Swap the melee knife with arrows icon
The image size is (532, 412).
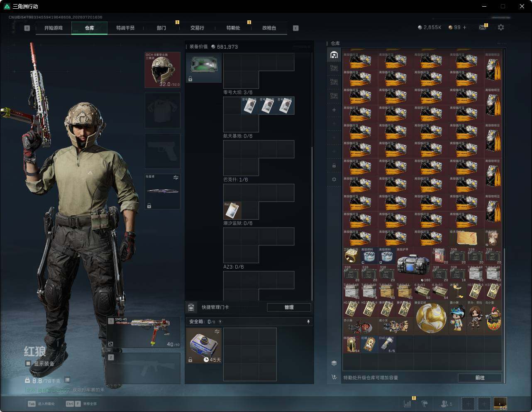pyautogui.click(x=176, y=178)
